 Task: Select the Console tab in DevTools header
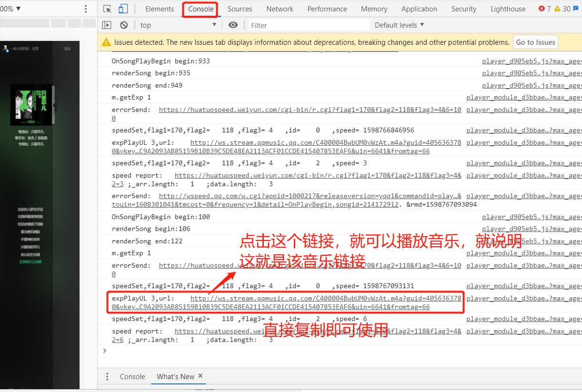(x=201, y=9)
